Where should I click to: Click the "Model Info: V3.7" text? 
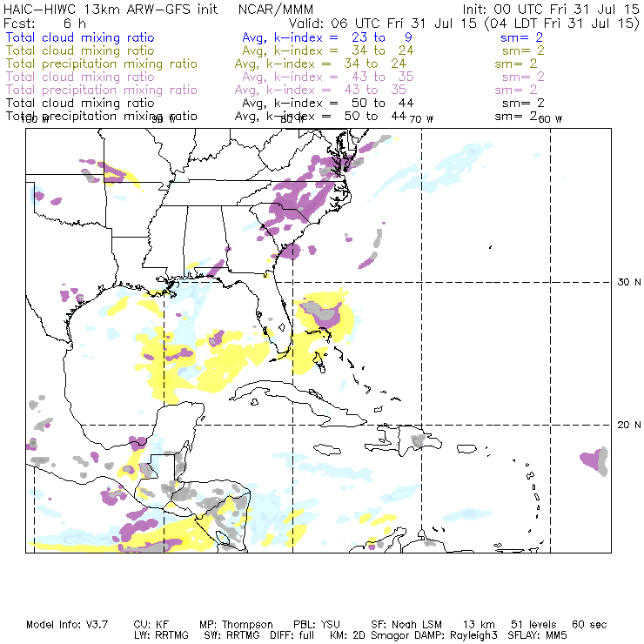pyautogui.click(x=67, y=625)
